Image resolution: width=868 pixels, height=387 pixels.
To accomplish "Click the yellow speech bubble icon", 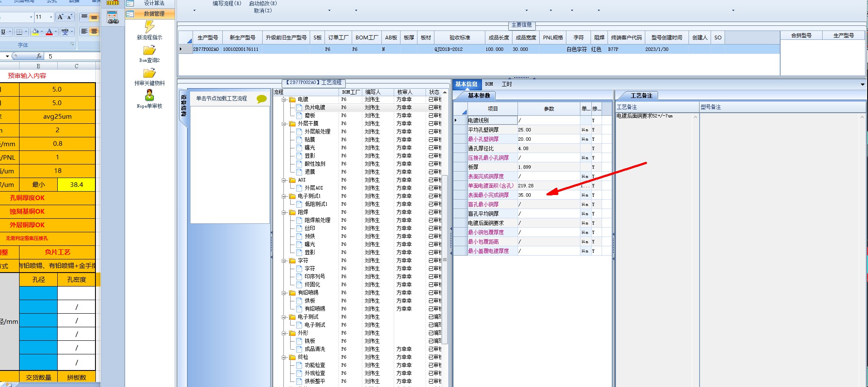I will click(262, 99).
